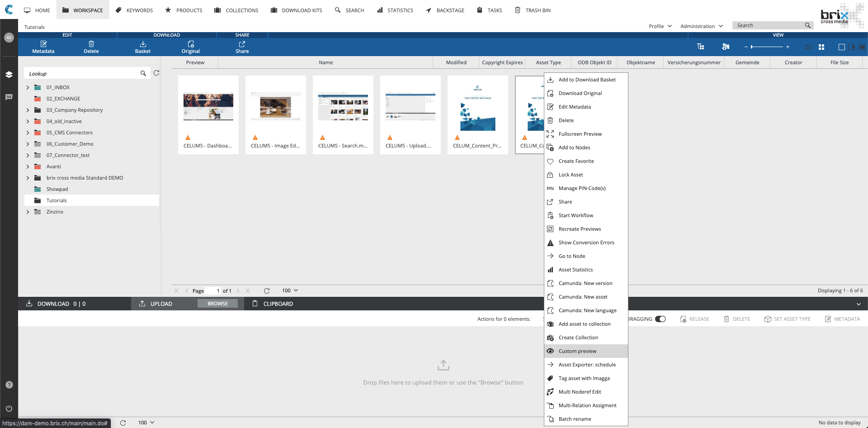
Task: Open the Administration dropdown
Action: pos(702,26)
